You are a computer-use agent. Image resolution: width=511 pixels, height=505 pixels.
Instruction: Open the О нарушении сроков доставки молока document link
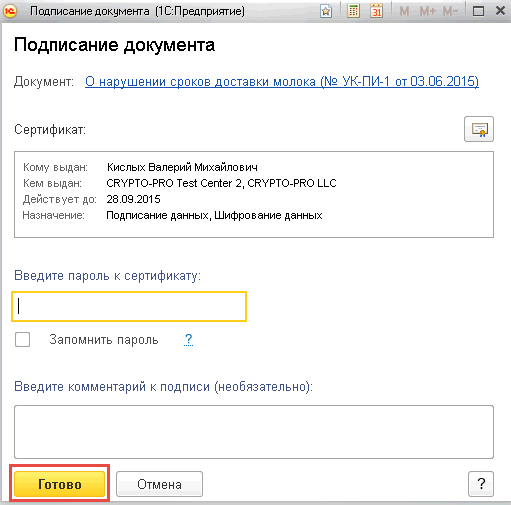tap(282, 81)
